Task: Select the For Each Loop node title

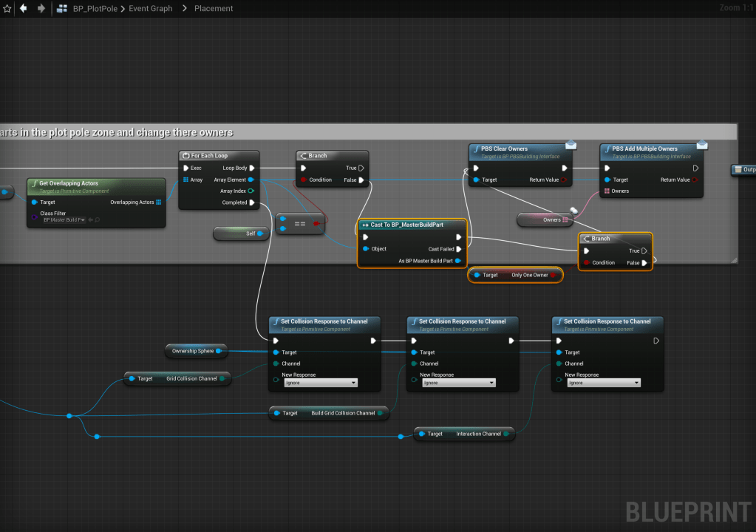Action: (210, 156)
